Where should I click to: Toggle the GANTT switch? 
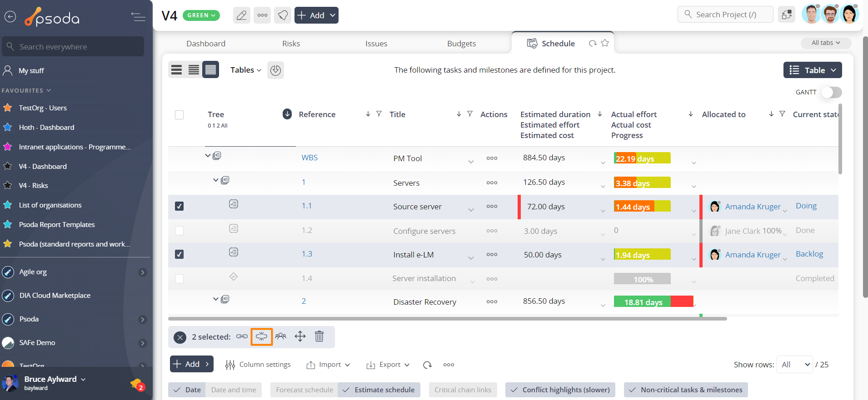[x=831, y=92]
